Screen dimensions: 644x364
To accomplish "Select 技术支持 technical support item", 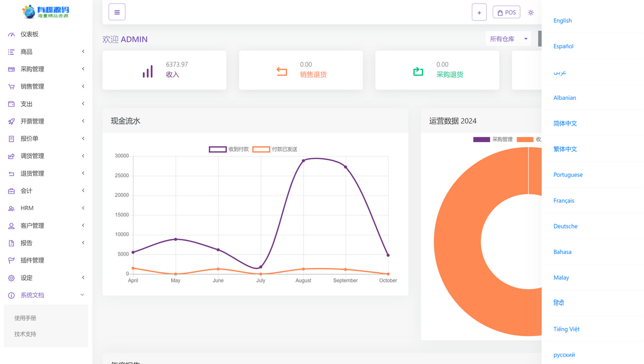I will pyautogui.click(x=25, y=334).
